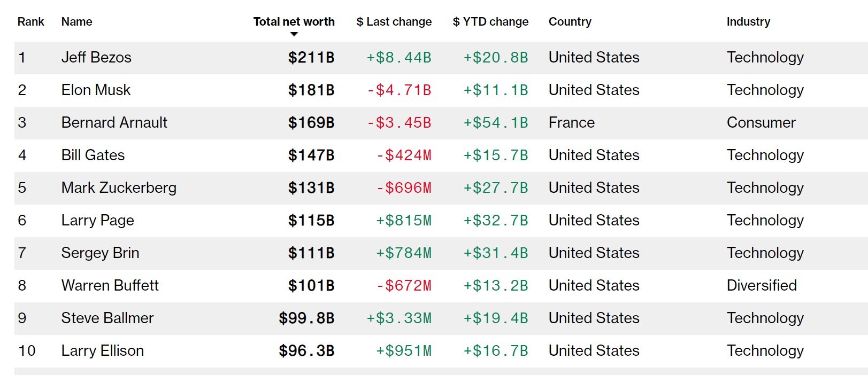
Task: Select the Bernard Arnault name
Action: click(x=114, y=123)
